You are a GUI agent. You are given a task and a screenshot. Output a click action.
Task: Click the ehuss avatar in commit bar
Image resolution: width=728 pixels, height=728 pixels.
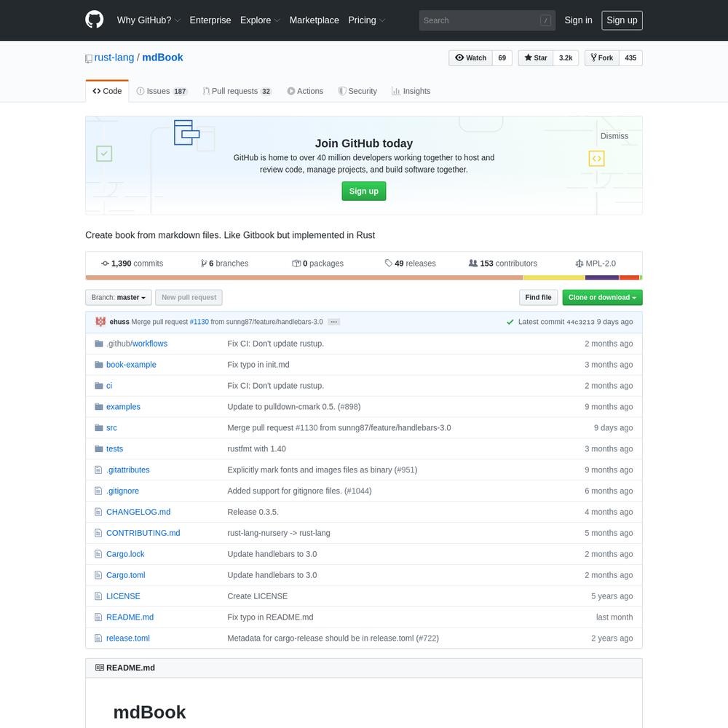pos(100,322)
